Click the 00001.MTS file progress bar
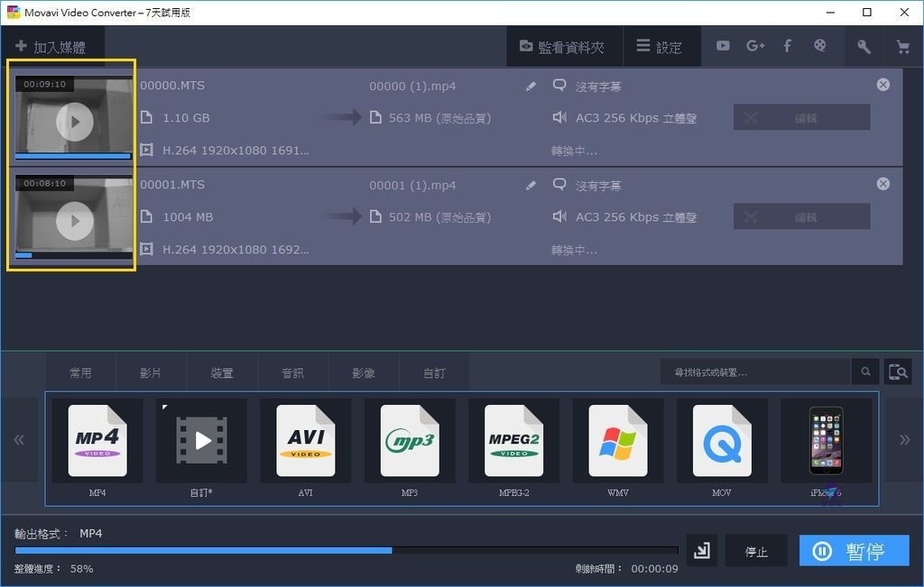The image size is (924, 587). click(73, 255)
